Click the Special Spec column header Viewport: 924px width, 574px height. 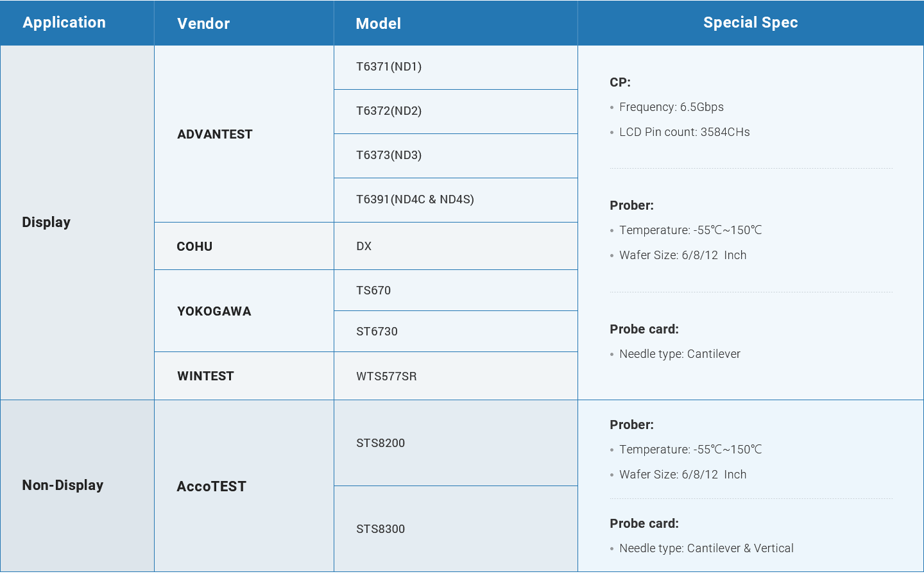pyautogui.click(x=750, y=22)
